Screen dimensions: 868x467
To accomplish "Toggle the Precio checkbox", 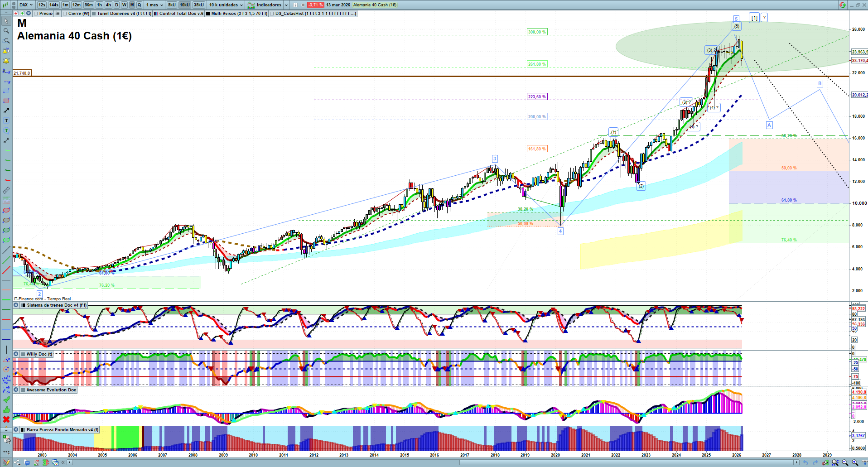I will tap(36, 14).
